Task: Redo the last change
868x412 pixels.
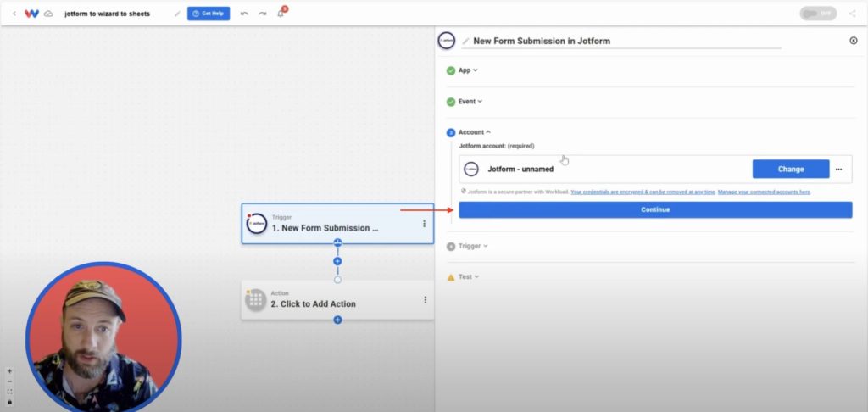Action: click(262, 14)
